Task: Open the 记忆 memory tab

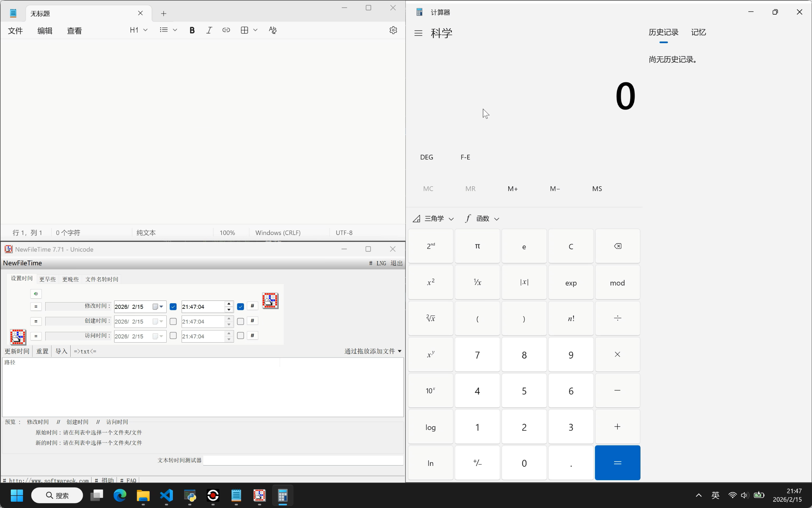Action: click(x=698, y=32)
